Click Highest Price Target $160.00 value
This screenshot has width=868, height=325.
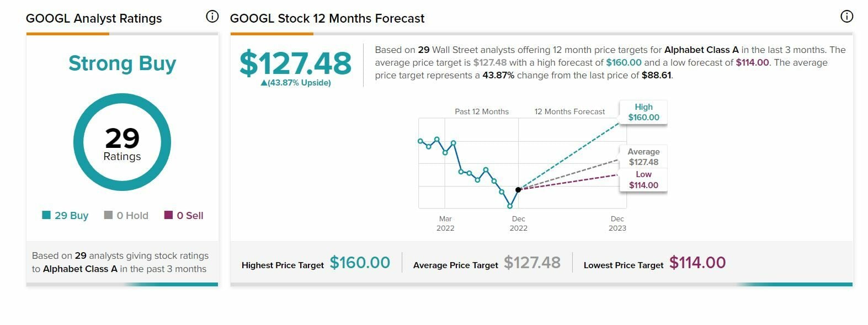point(360,263)
